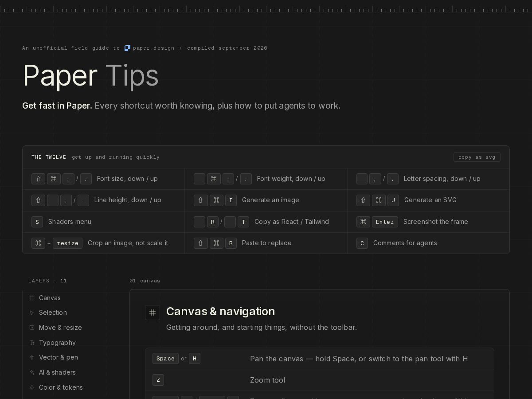Click the Command key beside the resize key

point(38,243)
